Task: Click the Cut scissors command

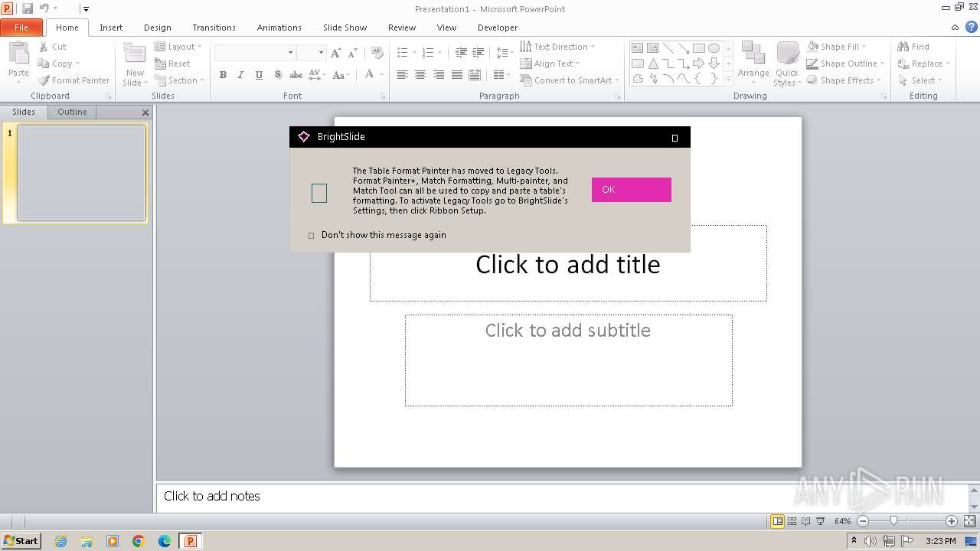Action: [53, 47]
